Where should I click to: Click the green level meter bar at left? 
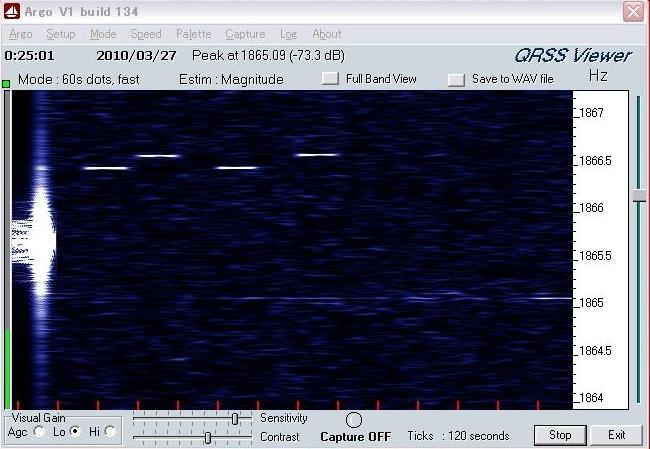pyautogui.click(x=7, y=369)
